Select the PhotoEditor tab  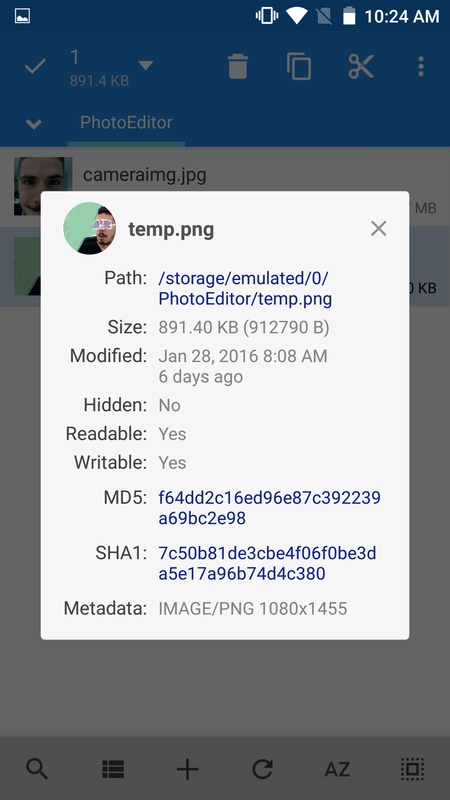click(x=126, y=122)
